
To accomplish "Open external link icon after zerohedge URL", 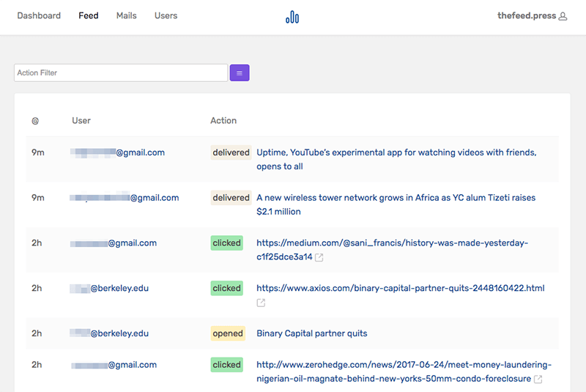I will point(538,379).
